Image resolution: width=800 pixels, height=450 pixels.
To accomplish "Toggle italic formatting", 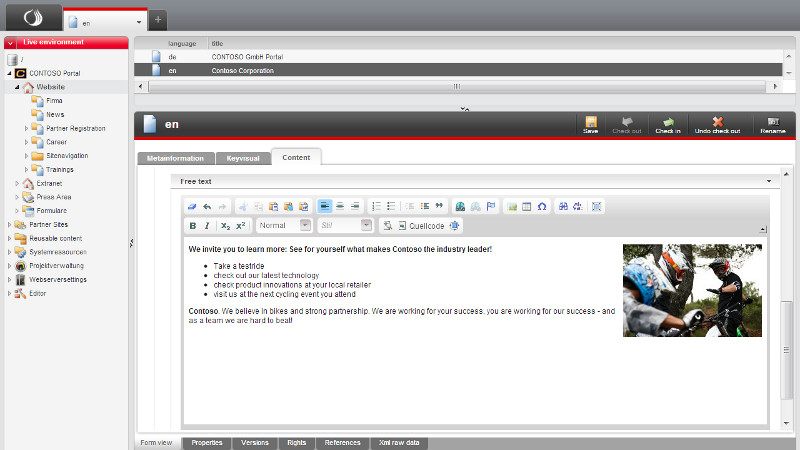I will [x=207, y=226].
